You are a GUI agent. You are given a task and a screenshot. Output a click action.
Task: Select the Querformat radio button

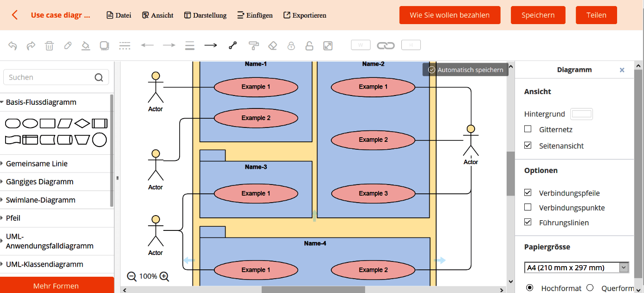coord(590,287)
